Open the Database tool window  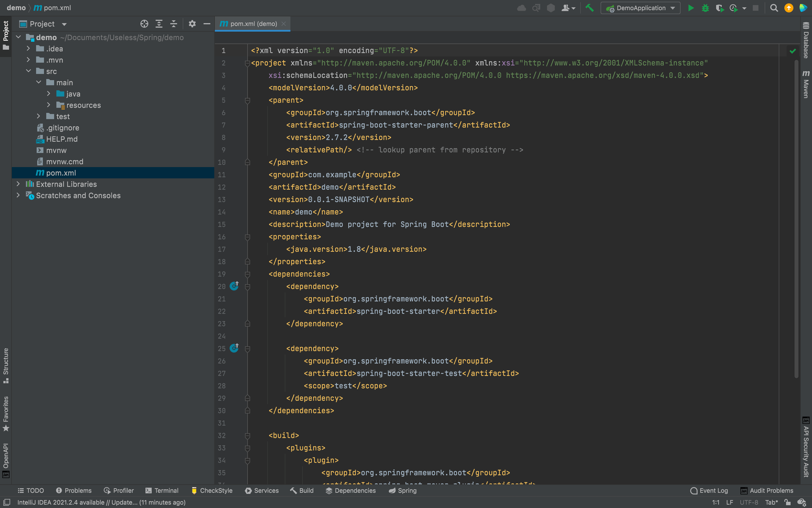pos(806,40)
